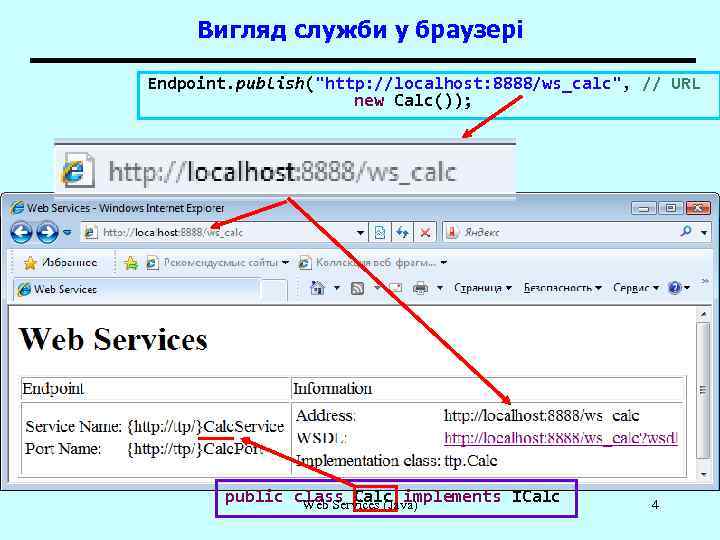The width and height of the screenshot is (720, 540).
Task: Expand the command bar overflow chevron
Action: click(705, 281)
